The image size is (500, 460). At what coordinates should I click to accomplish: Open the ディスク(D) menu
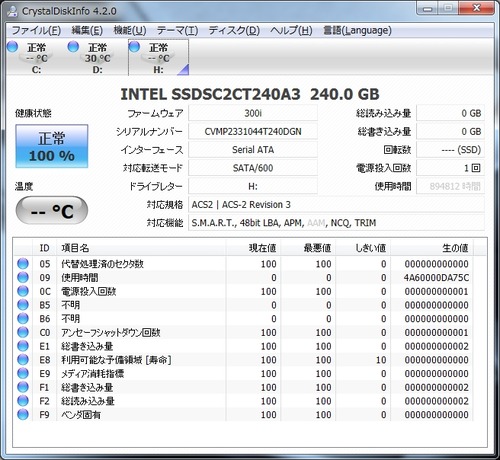[234, 31]
